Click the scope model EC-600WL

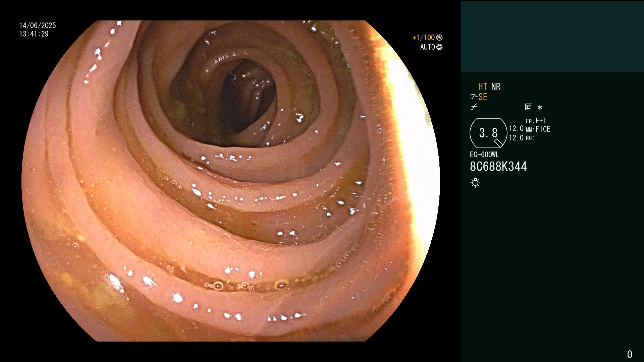(484, 155)
